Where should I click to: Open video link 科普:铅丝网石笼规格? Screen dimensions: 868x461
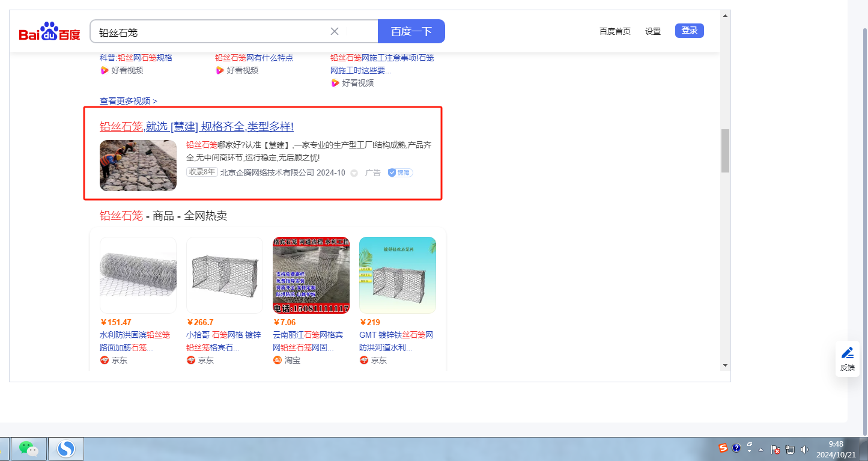[x=136, y=58]
